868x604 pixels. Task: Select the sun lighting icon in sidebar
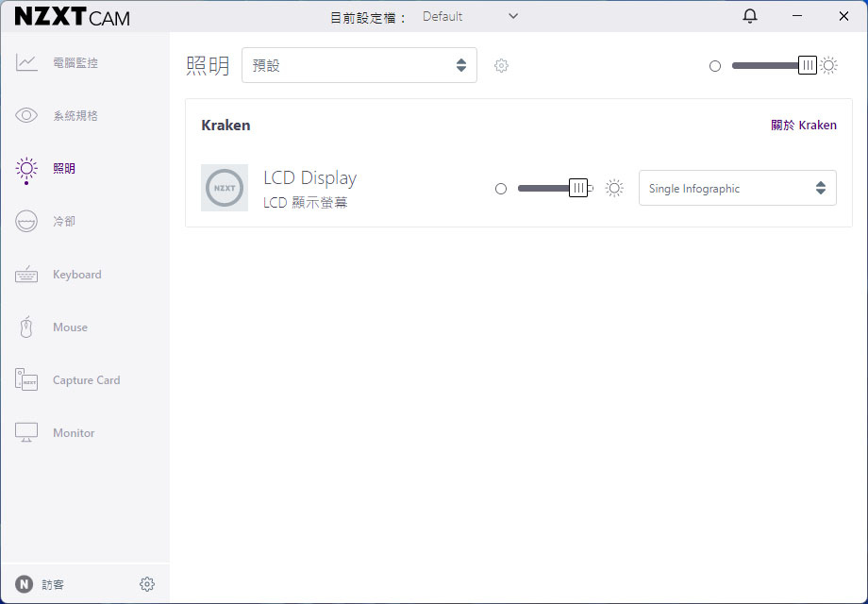pos(26,168)
